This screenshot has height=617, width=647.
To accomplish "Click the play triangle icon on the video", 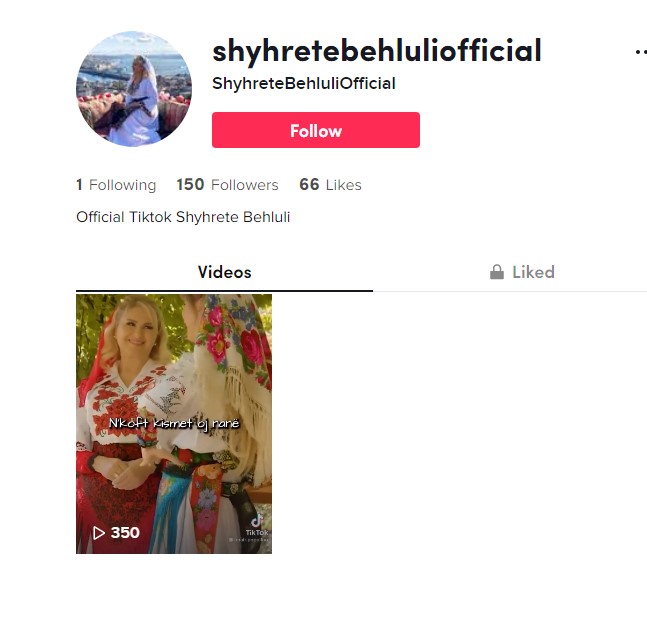I will click(98, 533).
